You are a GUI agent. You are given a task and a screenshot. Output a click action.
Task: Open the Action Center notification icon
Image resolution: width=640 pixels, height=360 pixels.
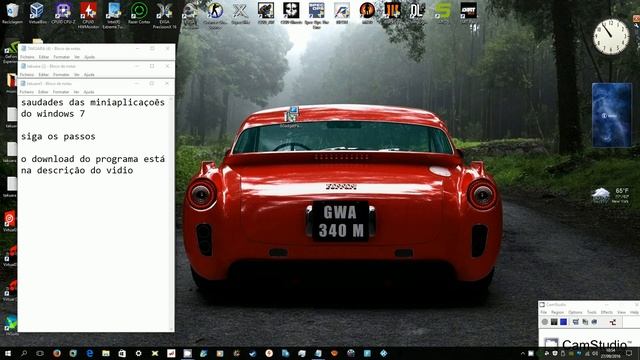tap(629, 353)
